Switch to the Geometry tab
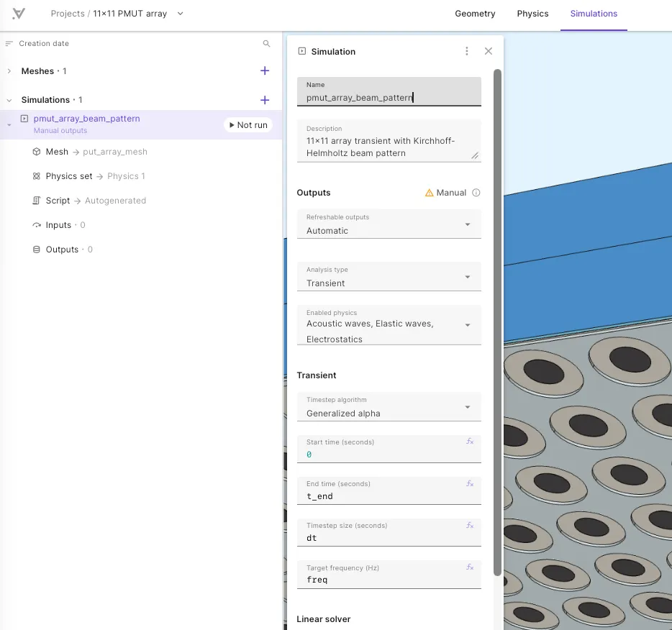672x630 pixels. 475,14
